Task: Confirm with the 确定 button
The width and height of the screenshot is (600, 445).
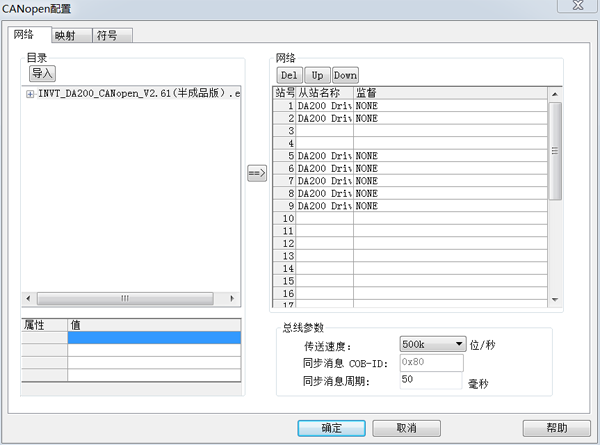Action: [331, 427]
